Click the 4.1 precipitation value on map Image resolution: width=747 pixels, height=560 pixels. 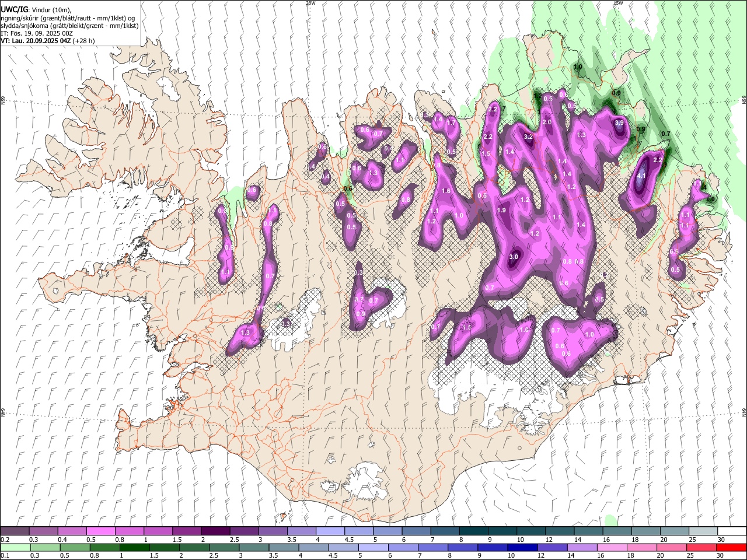641,176
